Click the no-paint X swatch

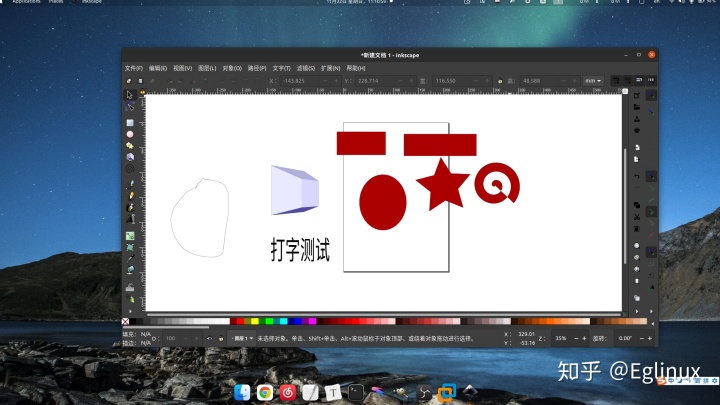click(x=125, y=321)
